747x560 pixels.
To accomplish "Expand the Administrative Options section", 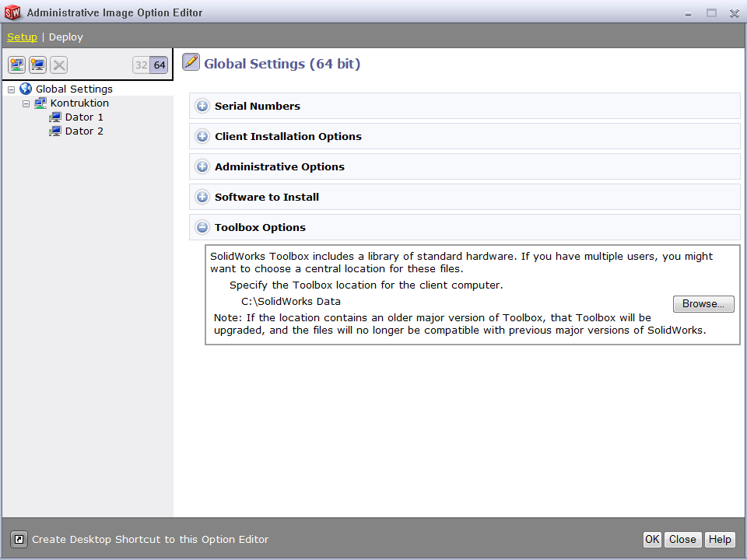I will click(202, 166).
